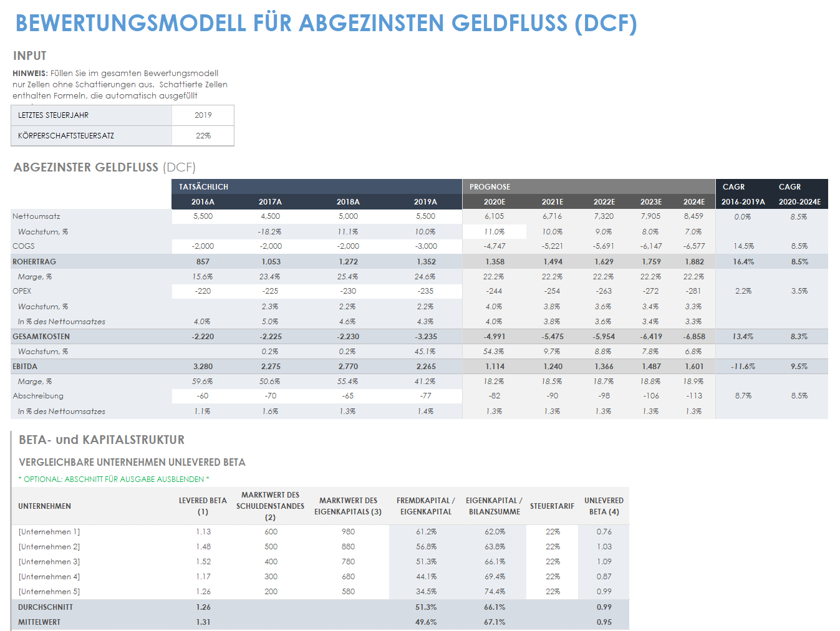Viewport: 840px width, 631px height.
Task: Select ROHERTRAG 2016A value 857
Action: [203, 262]
